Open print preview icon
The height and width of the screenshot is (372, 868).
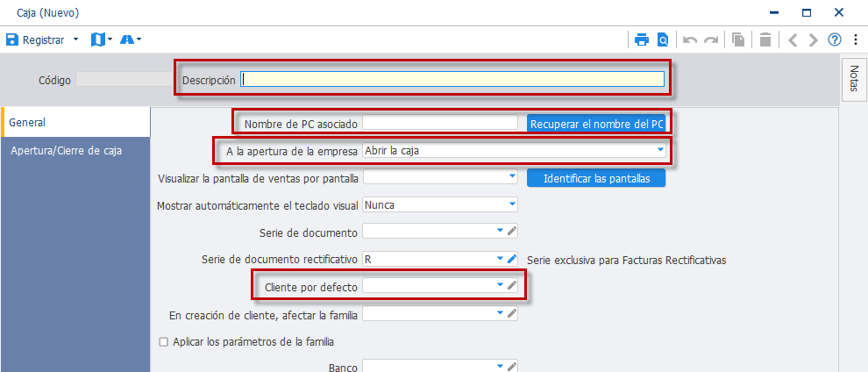[x=663, y=39]
